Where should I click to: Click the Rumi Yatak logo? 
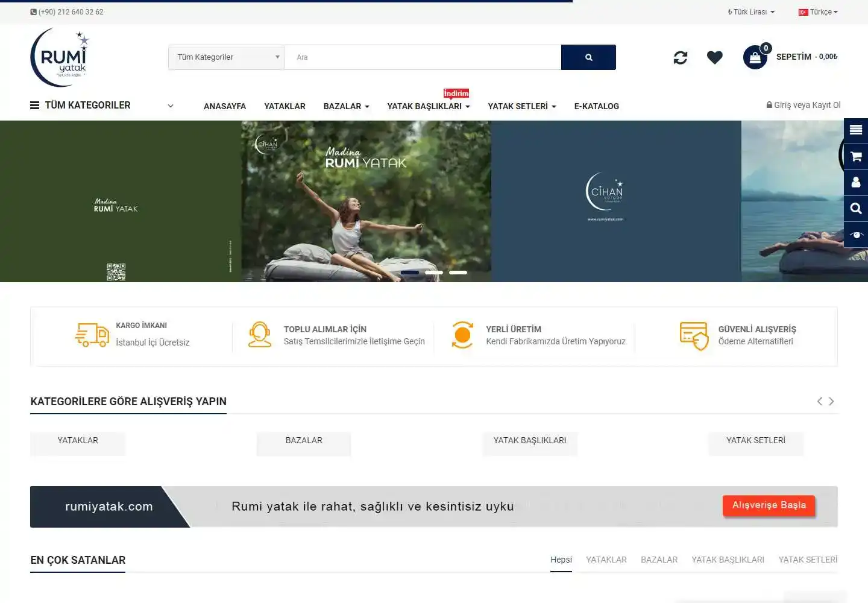pyautogui.click(x=60, y=57)
